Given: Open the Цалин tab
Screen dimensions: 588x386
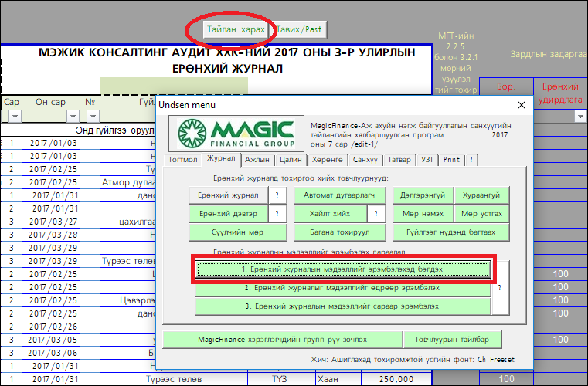Looking at the screenshot, I should click(292, 160).
